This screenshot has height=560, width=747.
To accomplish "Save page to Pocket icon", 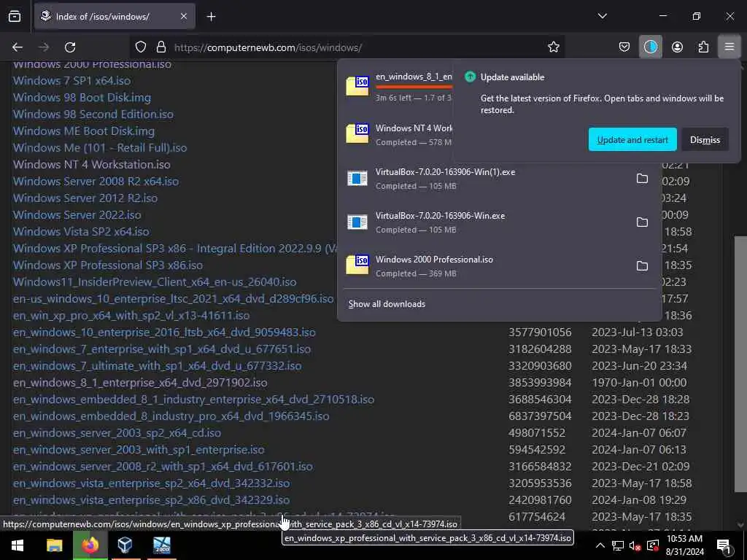I will pos(624,47).
